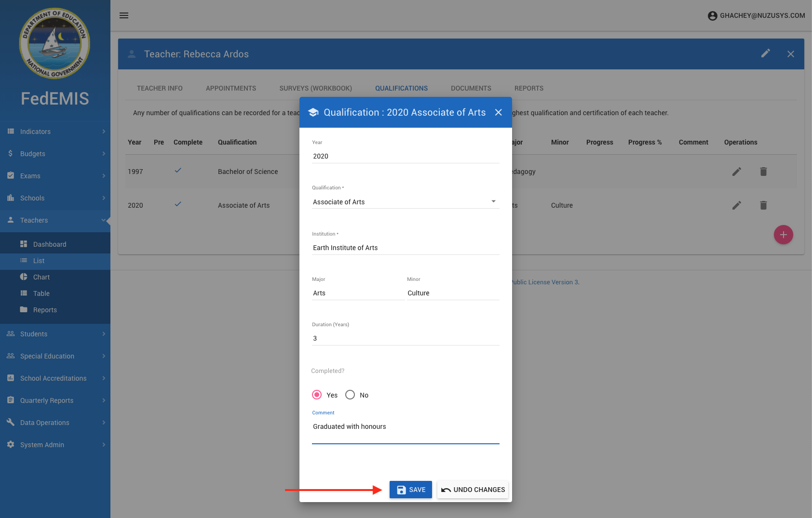Delete the 2020 Associate of Arts row
812x518 pixels.
763,205
